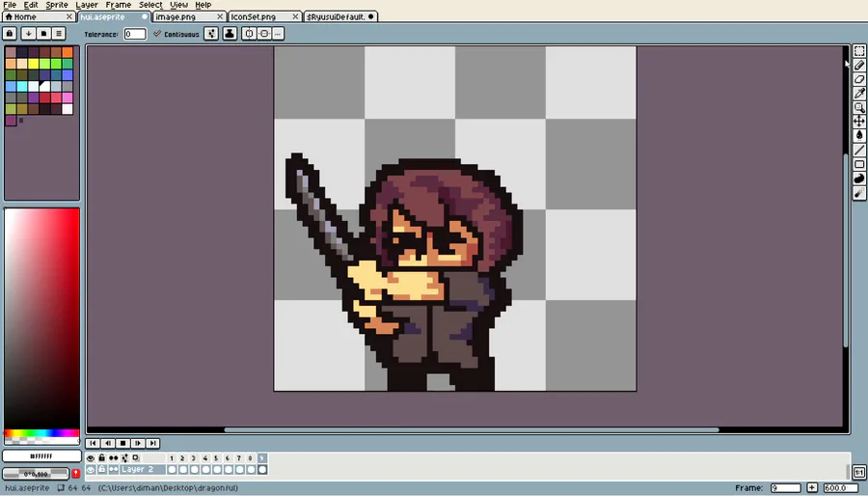
Task: Click the rainbow hue slider strip
Action: 41,433
